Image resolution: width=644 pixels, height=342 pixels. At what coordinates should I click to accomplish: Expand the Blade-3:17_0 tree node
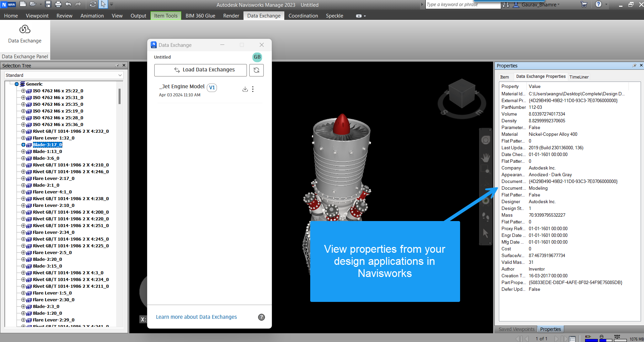pos(23,145)
